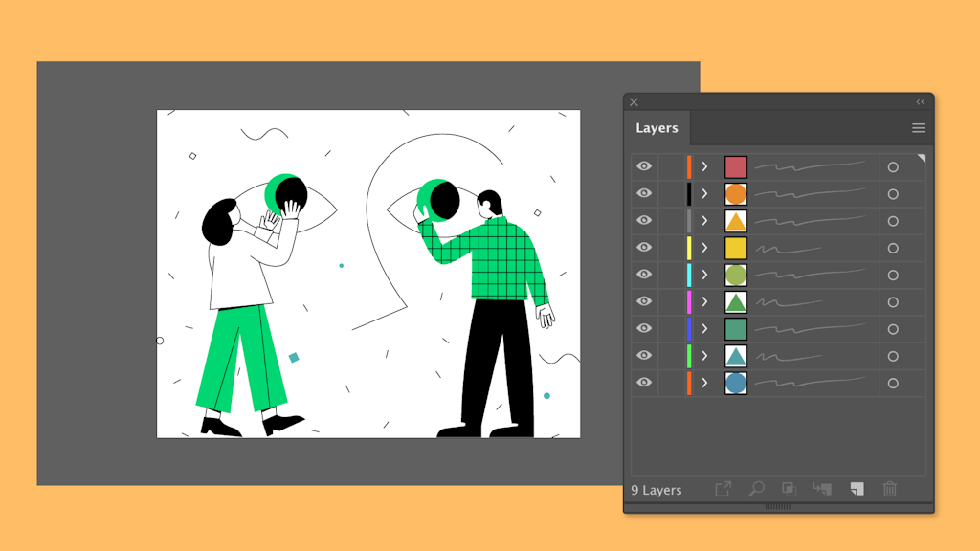
Task: Click the light green circle layer thumbnail
Action: [735, 275]
